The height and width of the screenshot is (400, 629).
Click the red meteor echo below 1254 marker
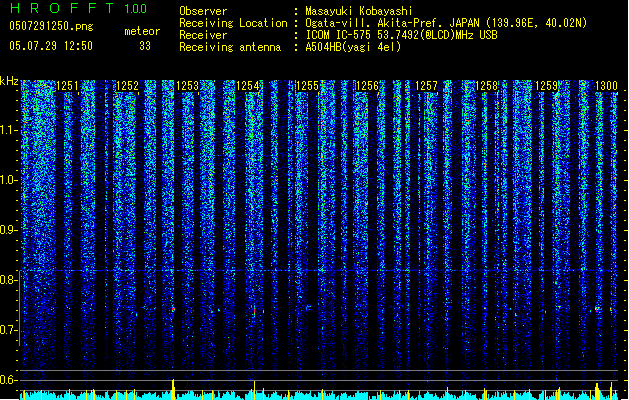(x=254, y=311)
